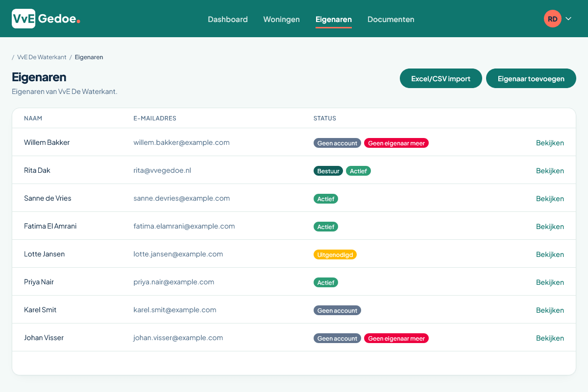Switch to the Documenten tab
The width and height of the screenshot is (588, 392).
pos(391,20)
